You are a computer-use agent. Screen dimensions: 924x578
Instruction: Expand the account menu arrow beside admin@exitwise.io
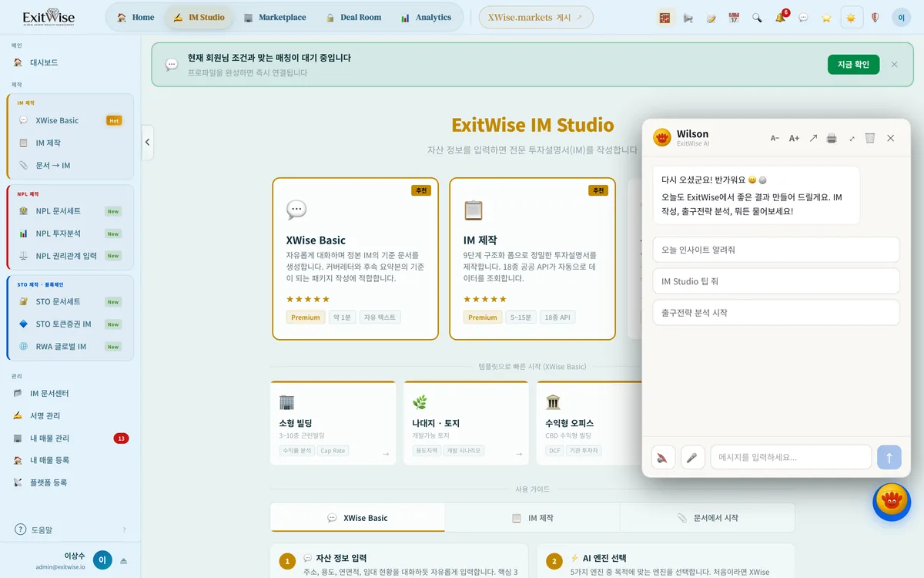124,560
